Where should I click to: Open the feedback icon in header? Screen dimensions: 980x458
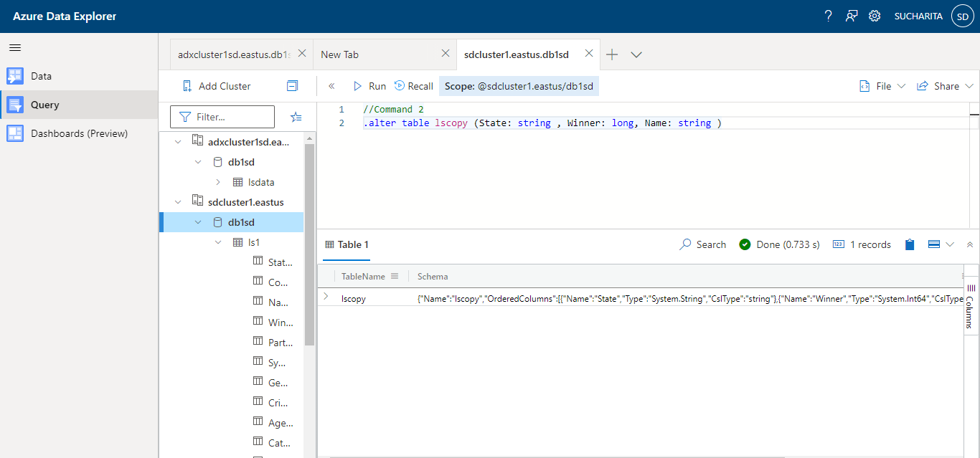pyautogui.click(x=852, y=16)
